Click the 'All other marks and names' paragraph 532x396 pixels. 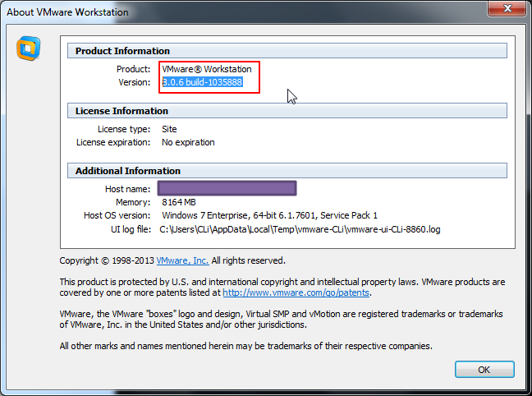pos(246,346)
